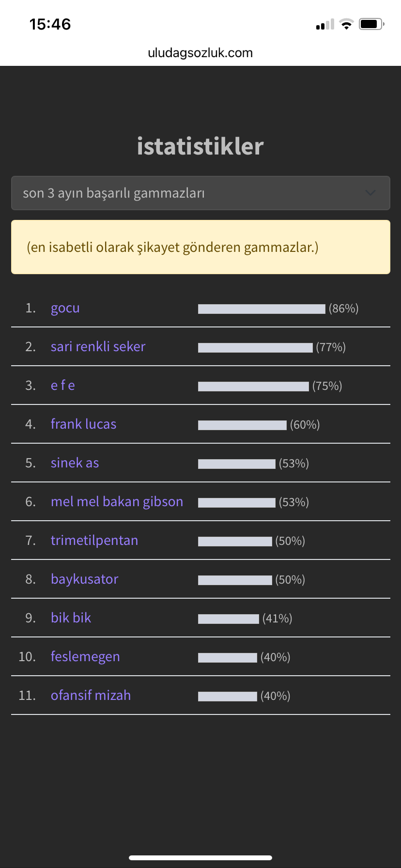Viewport: 401px width, 868px height.
Task: Tap the Wi-Fi status icon
Action: pos(346,24)
